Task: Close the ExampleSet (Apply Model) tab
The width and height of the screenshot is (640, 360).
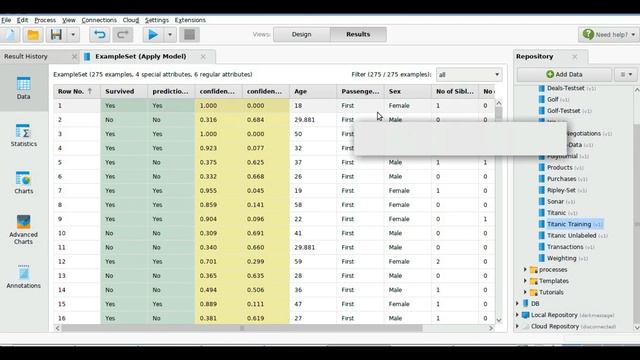Action: [x=203, y=57]
